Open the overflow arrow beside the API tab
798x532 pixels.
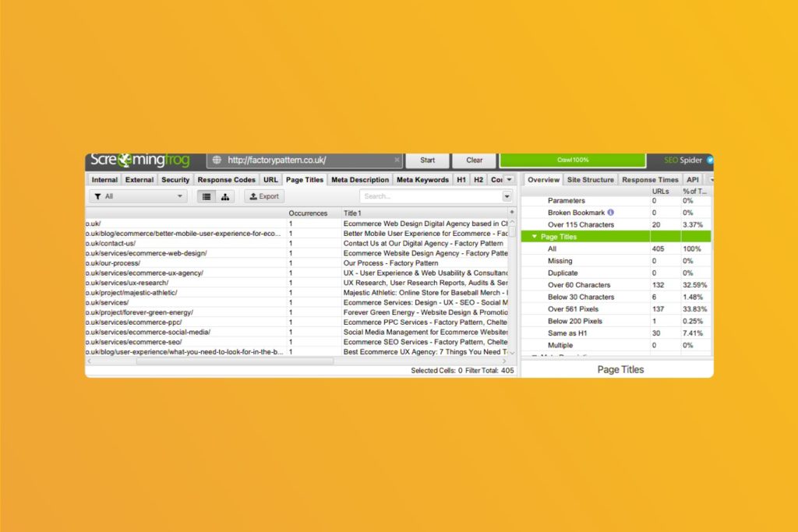711,179
